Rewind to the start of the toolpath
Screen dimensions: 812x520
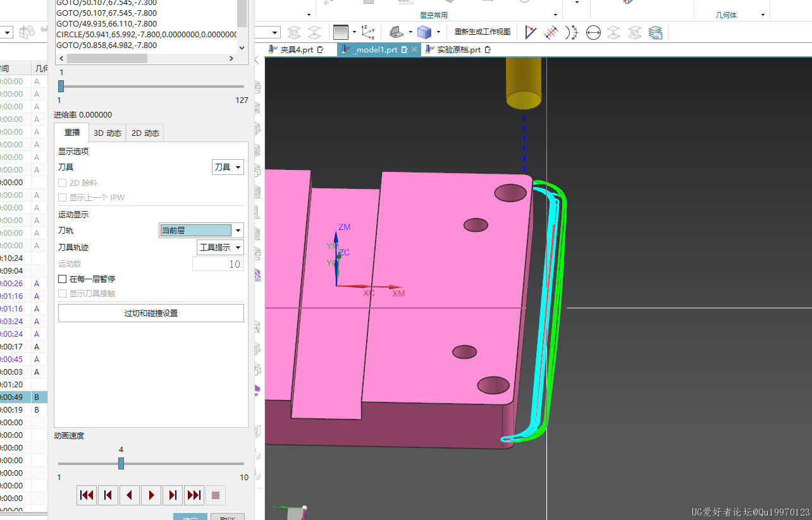(87, 495)
